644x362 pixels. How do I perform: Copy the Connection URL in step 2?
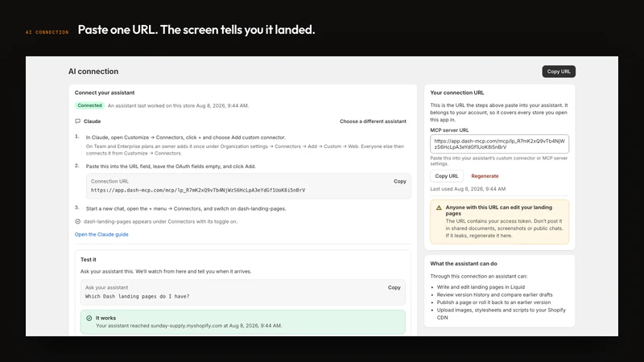399,182
